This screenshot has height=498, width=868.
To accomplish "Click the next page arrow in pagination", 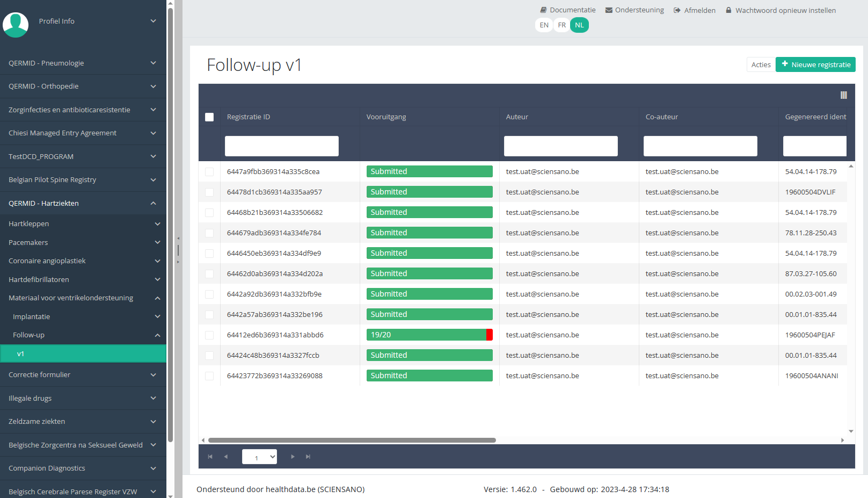I will click(x=293, y=457).
